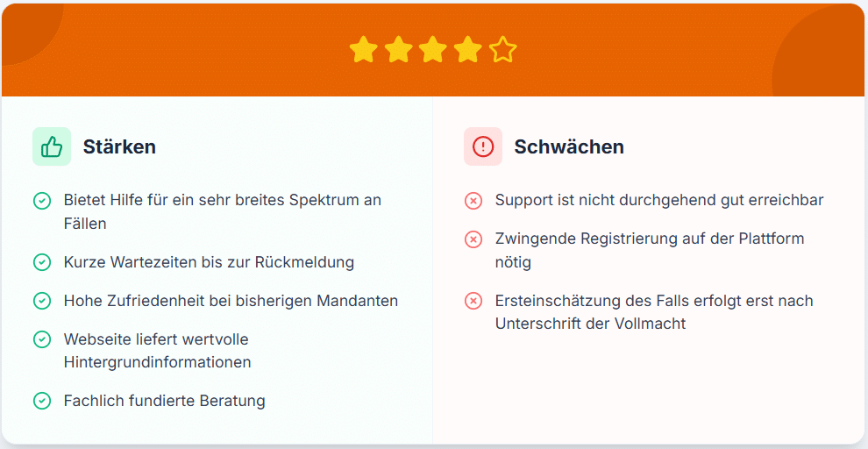Click the 'Stärken' heading
Image resolution: width=868 pixels, height=449 pixels.
(119, 146)
